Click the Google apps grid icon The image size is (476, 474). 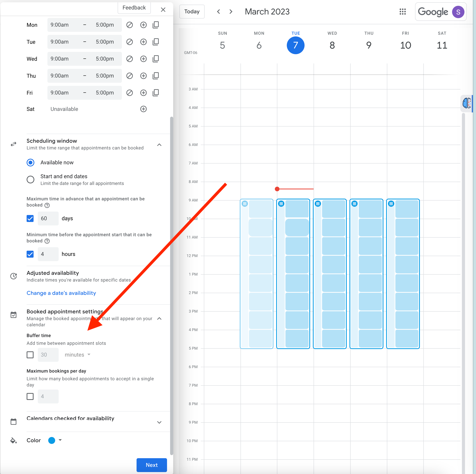click(401, 12)
